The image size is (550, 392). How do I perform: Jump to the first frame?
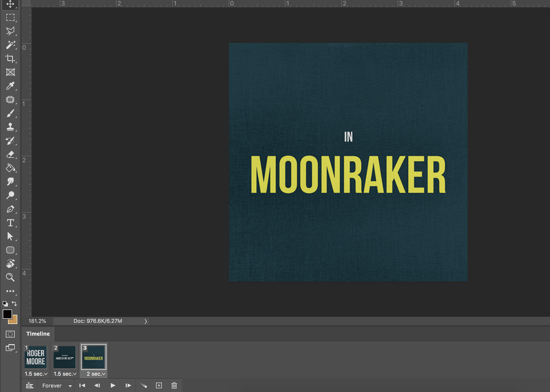coord(82,385)
